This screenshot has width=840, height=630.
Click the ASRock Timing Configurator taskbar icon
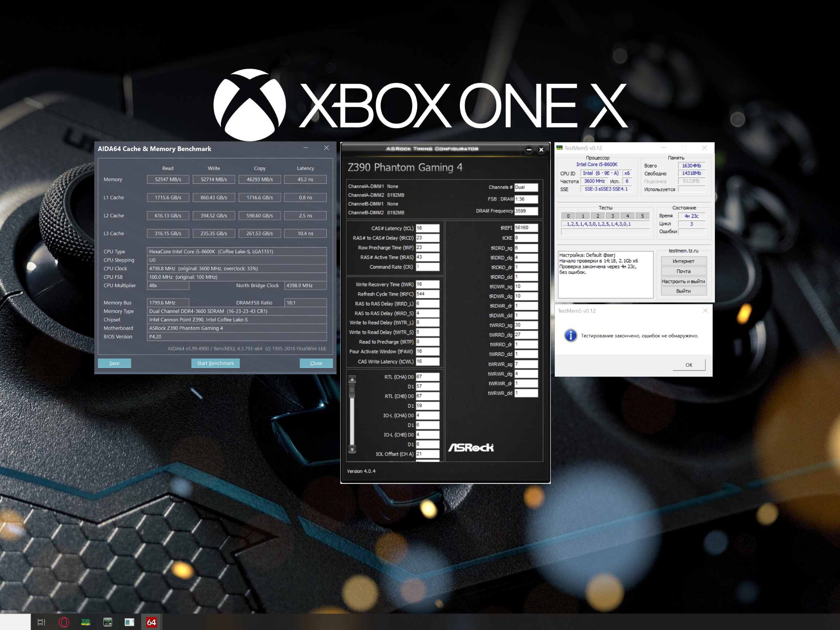pos(108,622)
